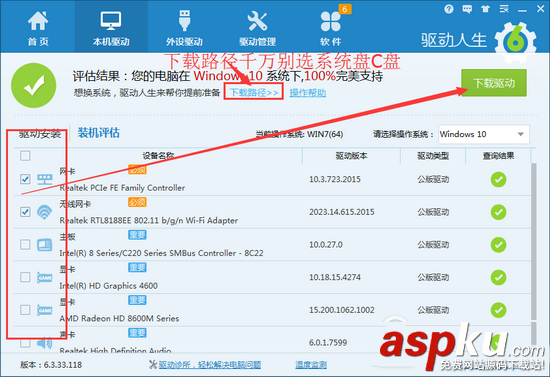The width and height of the screenshot is (550, 377).
Task: Click the orange 6 badge on 软件
Action: click(345, 9)
